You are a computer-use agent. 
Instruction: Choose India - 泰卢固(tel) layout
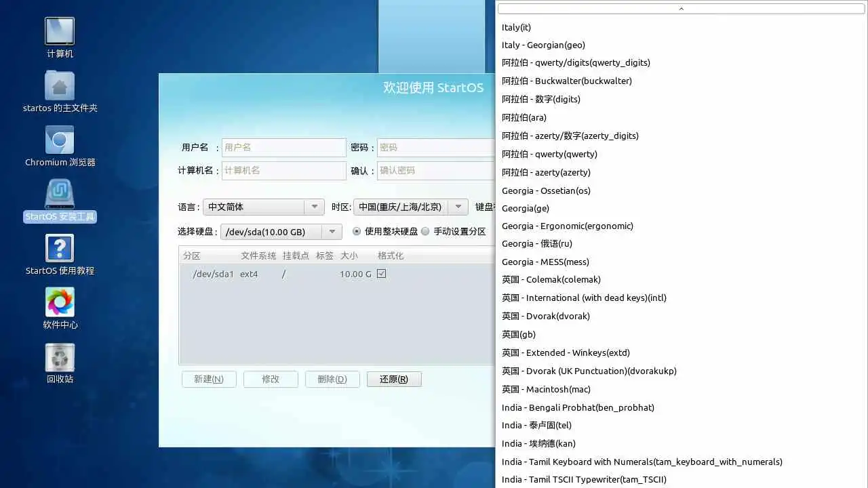[x=682, y=425]
